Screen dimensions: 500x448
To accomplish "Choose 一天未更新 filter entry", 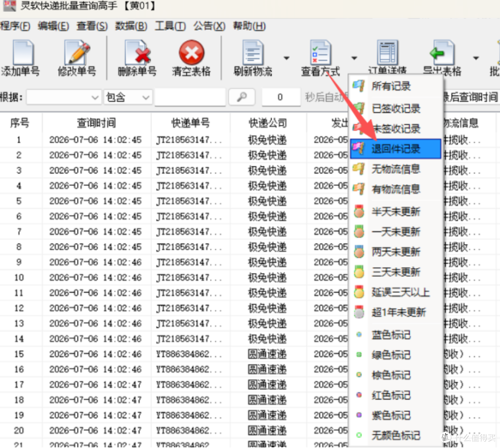I will point(396,232).
